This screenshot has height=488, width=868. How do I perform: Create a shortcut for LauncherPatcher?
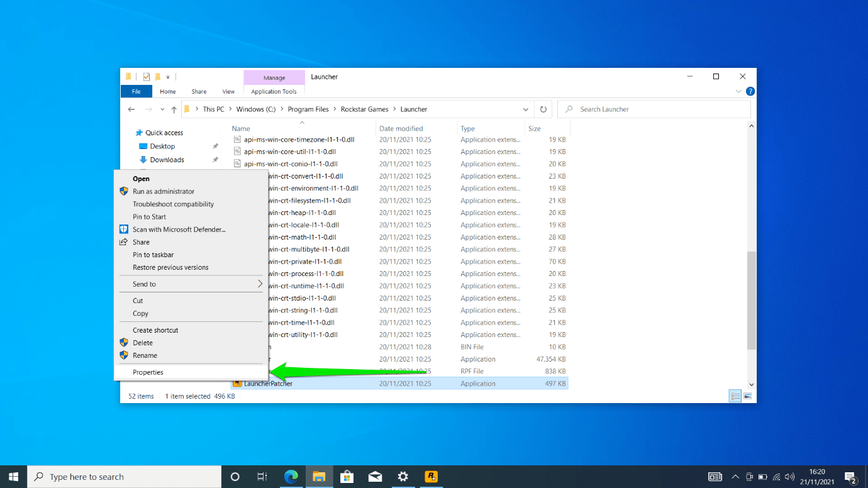click(x=155, y=330)
